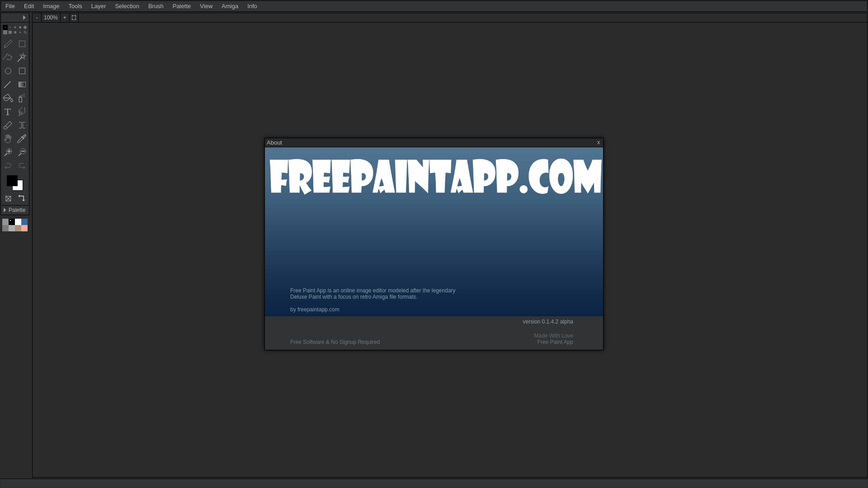This screenshot has width=868, height=488.
Task: Choose the polygon lasso selection tool
Action: (x=8, y=57)
